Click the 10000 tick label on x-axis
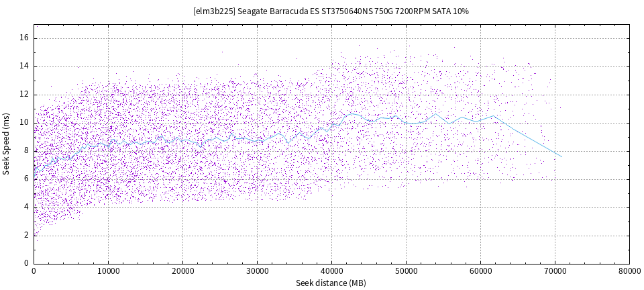644x290 pixels. (108, 271)
